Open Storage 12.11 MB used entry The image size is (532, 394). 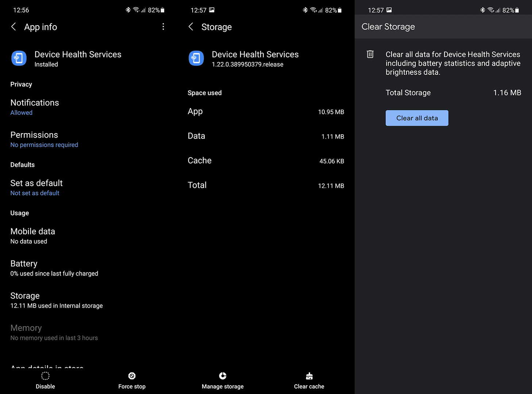(89, 300)
